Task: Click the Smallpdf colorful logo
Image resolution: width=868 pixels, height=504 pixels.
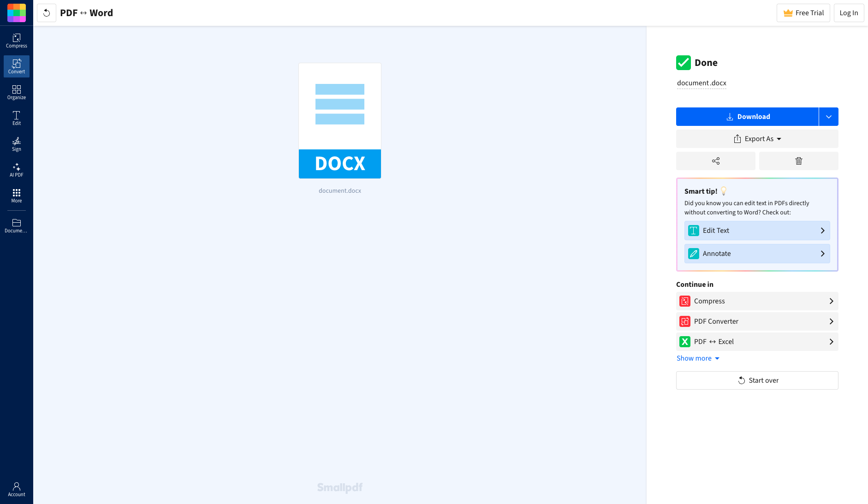Action: tap(17, 13)
